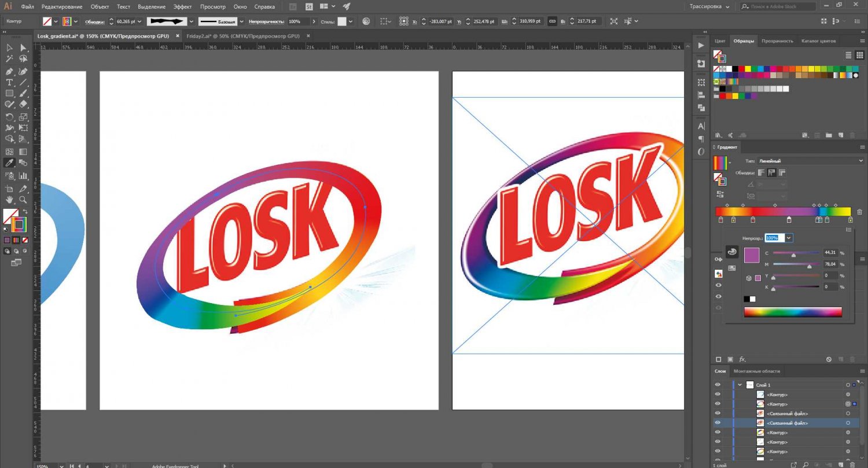Screen dimensions: 868x468
Task: Switch swatches to thumbnail grid view
Action: click(x=859, y=55)
